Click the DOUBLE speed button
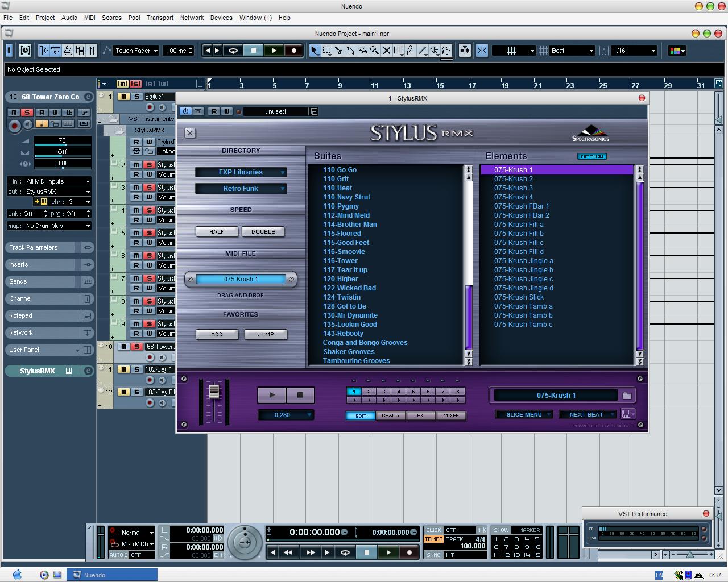 pyautogui.click(x=263, y=231)
